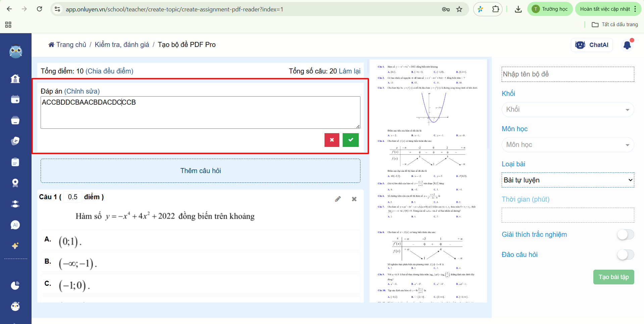This screenshot has width=644, height=324.
Task: Open the Môn học dropdown
Action: click(x=567, y=145)
